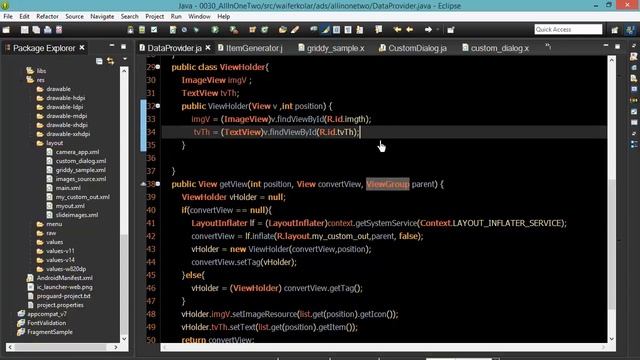Open the Source menu
The width and height of the screenshot is (640, 360).
click(74, 16)
